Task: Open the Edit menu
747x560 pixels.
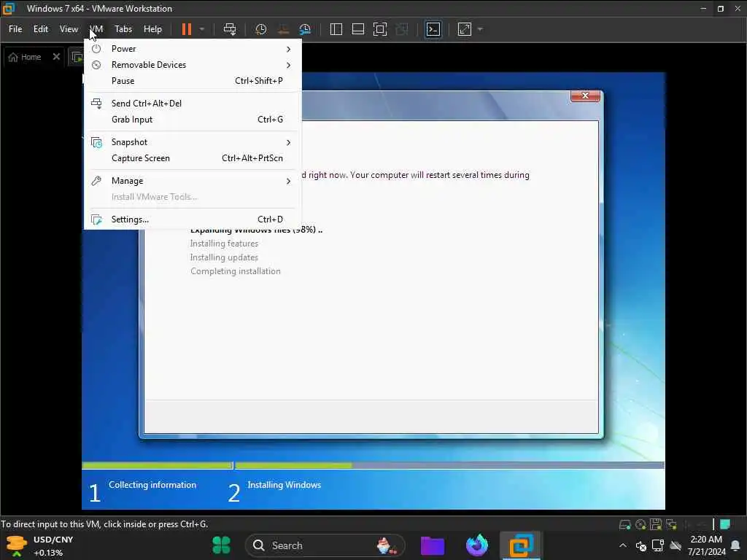Action: pos(41,29)
